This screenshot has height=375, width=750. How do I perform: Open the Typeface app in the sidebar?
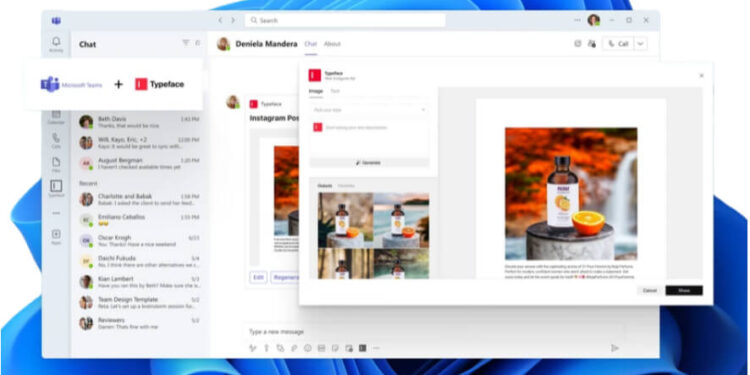(56, 188)
